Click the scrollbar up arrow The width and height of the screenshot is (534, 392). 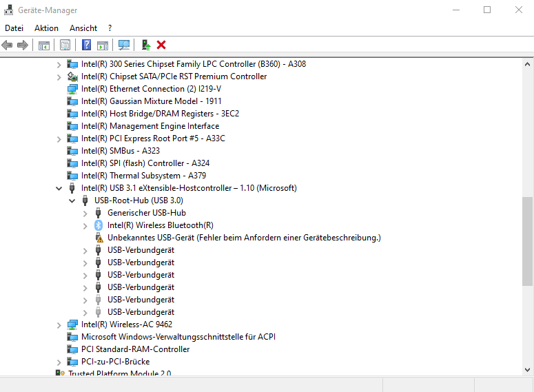[x=527, y=64]
